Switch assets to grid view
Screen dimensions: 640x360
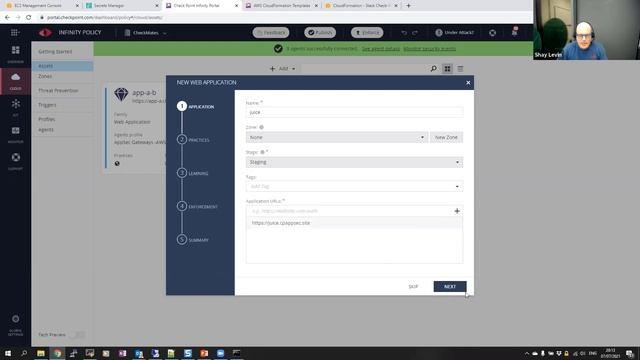[x=447, y=69]
